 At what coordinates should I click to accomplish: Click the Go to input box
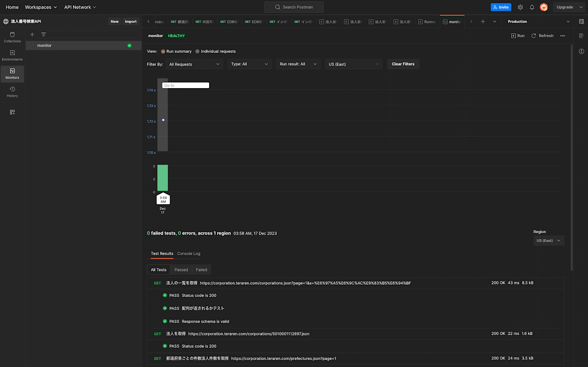186,85
